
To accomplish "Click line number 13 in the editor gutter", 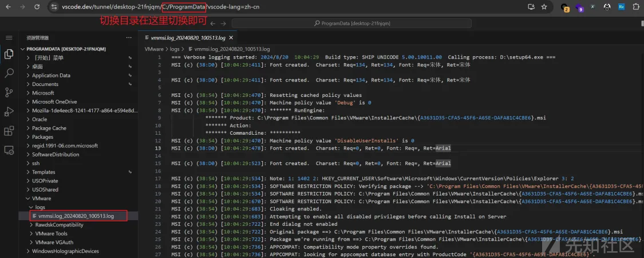I will (x=158, y=148).
